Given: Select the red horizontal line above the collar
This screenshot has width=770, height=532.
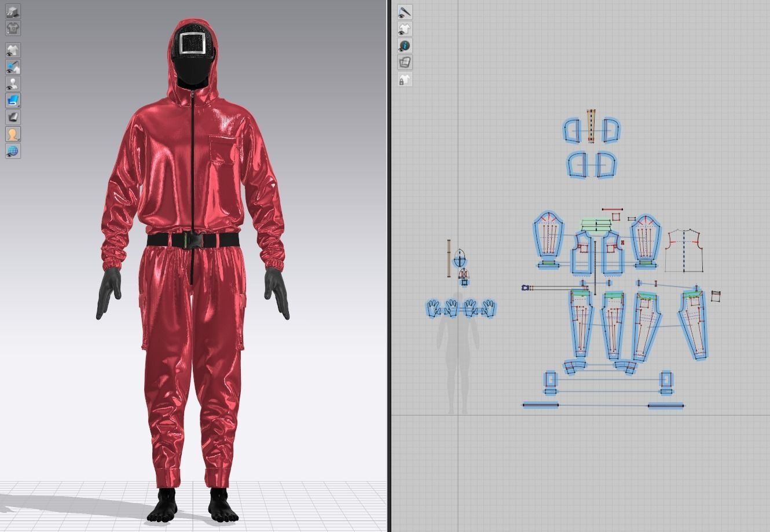Looking at the screenshot, I should pyautogui.click(x=612, y=210).
